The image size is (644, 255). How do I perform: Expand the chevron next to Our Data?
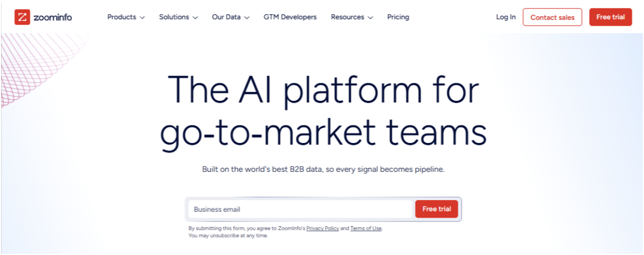tap(247, 18)
